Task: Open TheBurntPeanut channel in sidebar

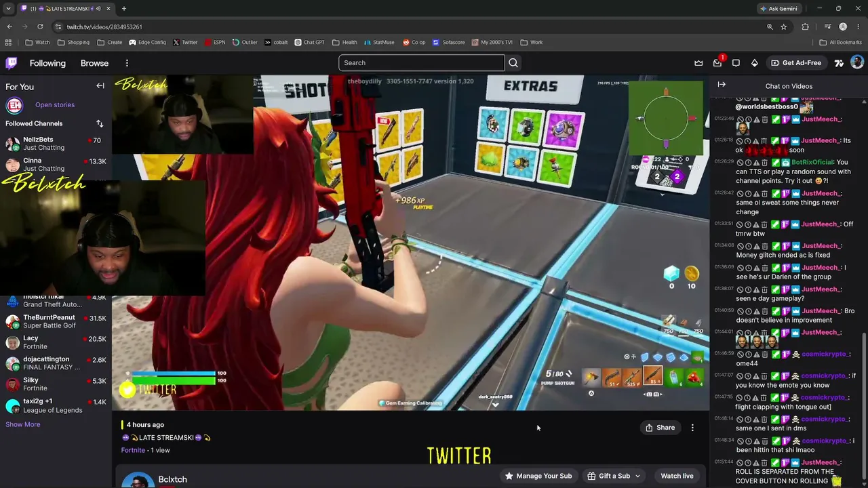Action: click(56, 321)
